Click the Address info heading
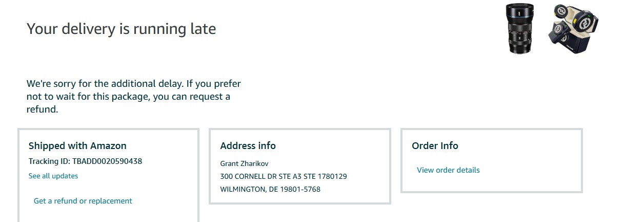644x222 pixels. coord(248,146)
